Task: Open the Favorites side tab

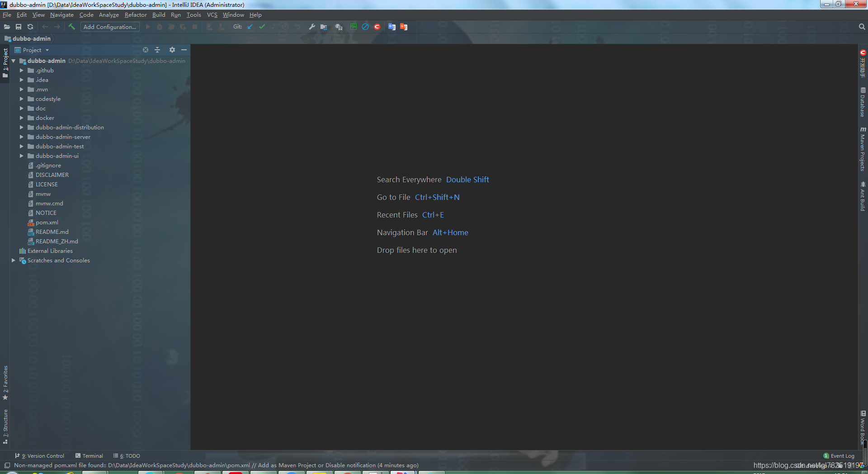Action: [5, 383]
